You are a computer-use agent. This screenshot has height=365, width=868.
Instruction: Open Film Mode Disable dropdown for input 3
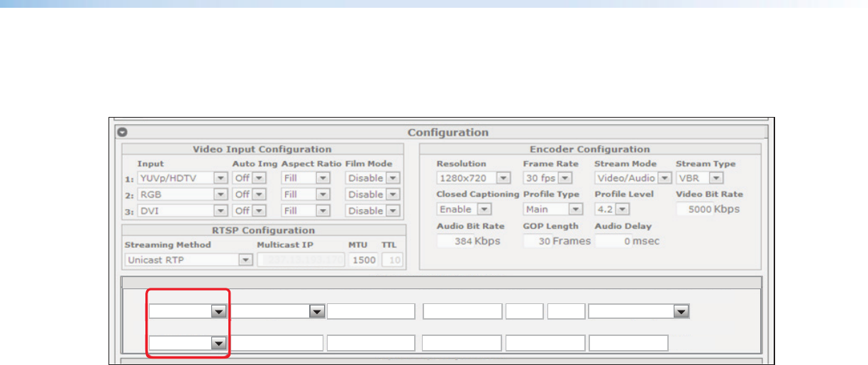(372, 210)
